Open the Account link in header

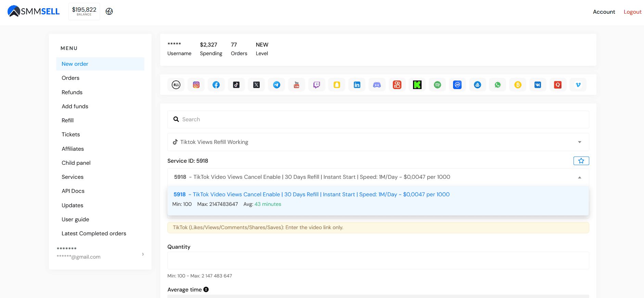(x=604, y=12)
